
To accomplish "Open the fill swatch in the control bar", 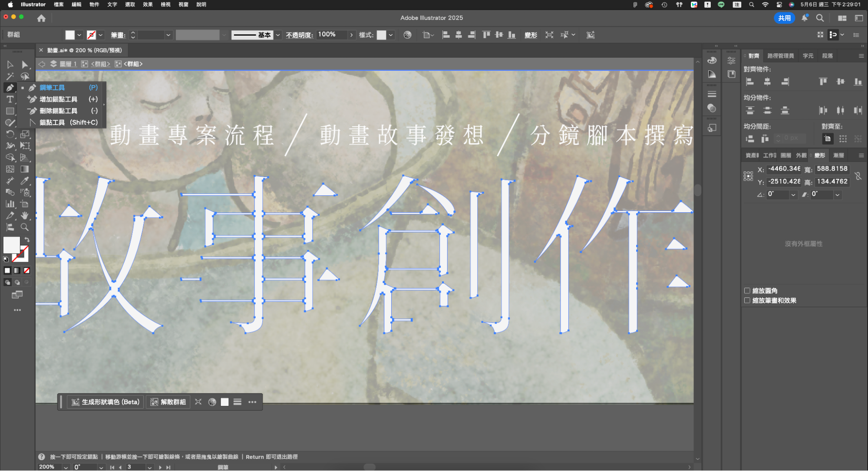I will click(70, 35).
